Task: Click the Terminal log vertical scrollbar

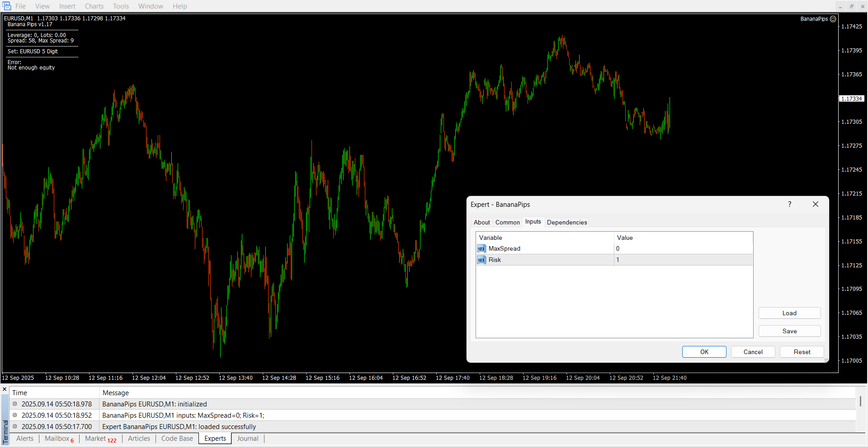Action: [860, 401]
